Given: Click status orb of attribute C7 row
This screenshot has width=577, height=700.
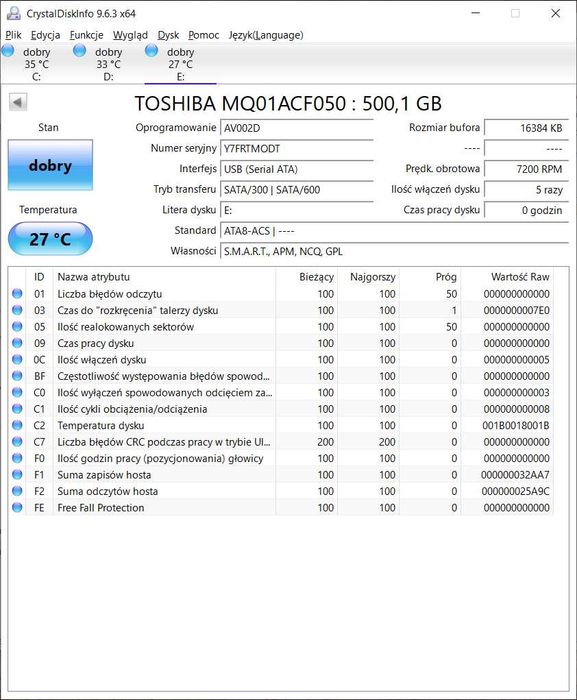Looking at the screenshot, I should 17,442.
